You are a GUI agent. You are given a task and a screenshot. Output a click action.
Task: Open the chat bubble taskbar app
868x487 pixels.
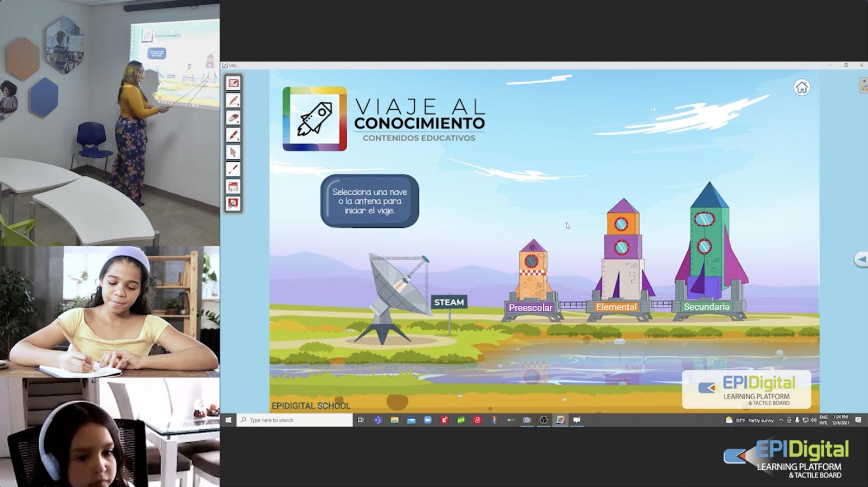pyautogui.click(x=576, y=420)
